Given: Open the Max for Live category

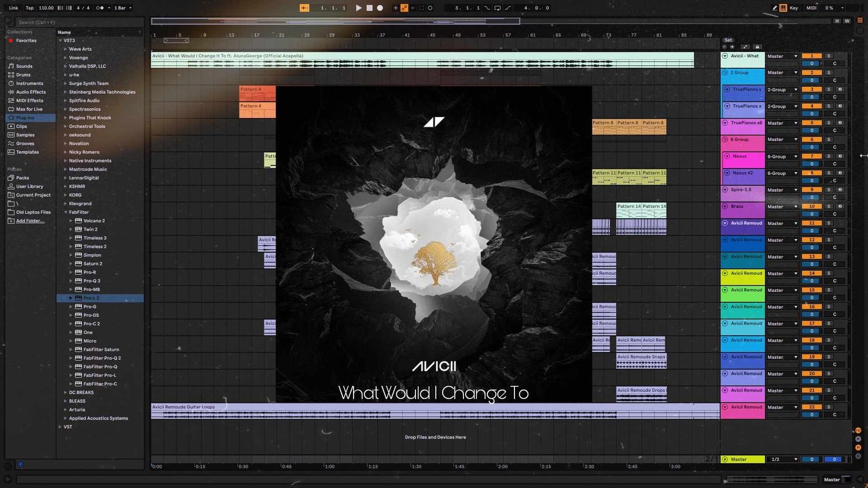Looking at the screenshot, I should point(29,109).
